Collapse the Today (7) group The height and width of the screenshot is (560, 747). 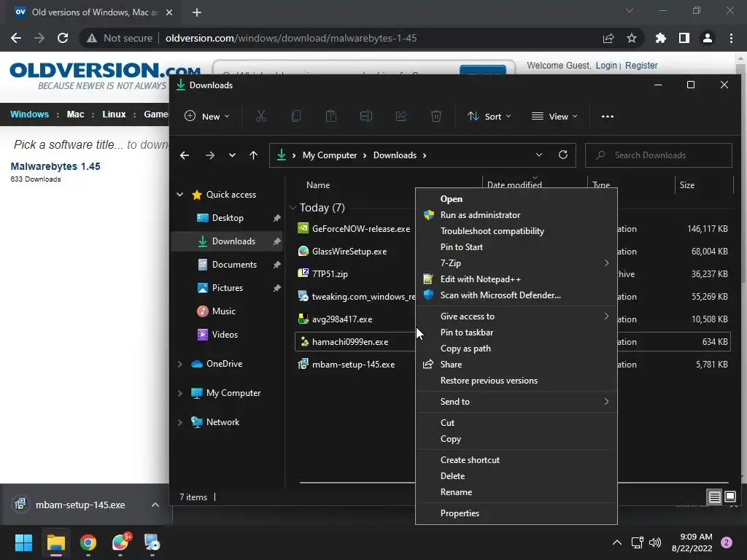(x=293, y=208)
